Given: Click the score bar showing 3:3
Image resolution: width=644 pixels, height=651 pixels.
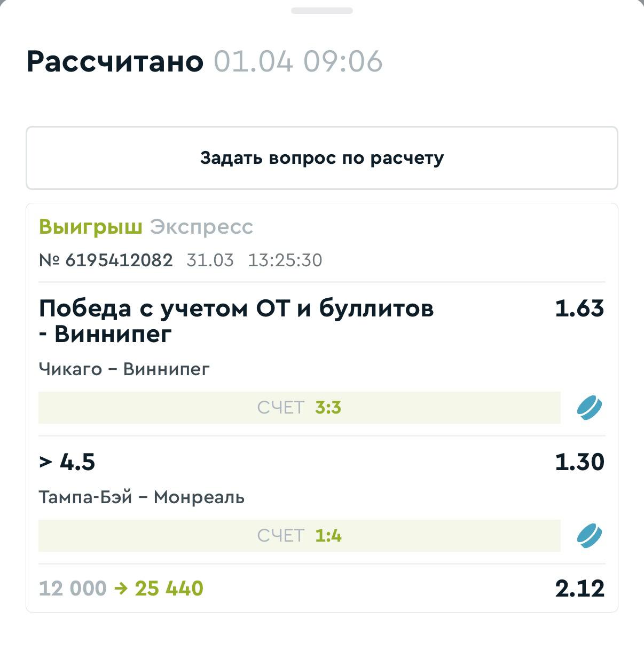Looking at the screenshot, I should click(x=299, y=408).
